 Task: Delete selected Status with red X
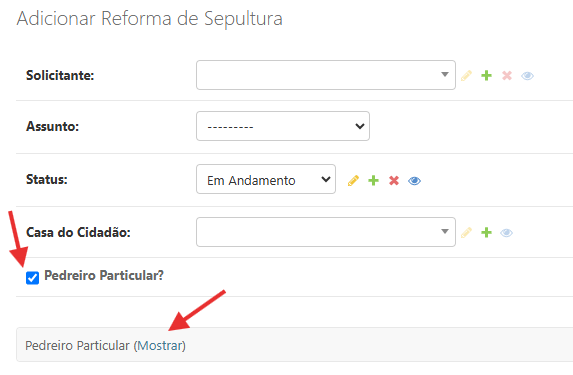point(394,181)
